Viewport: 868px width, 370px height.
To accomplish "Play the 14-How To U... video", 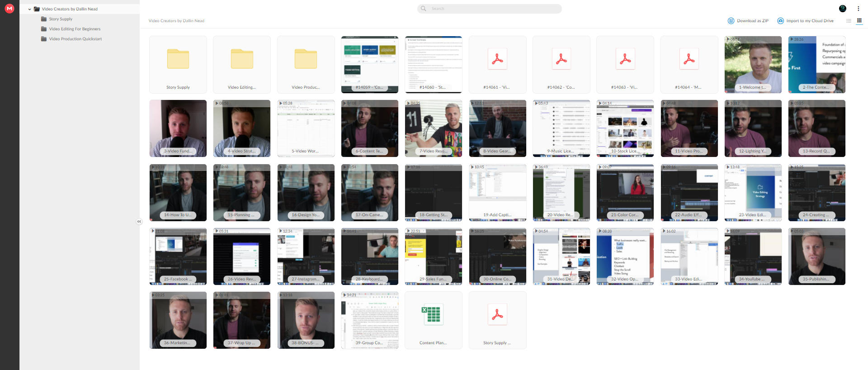I will [x=178, y=193].
